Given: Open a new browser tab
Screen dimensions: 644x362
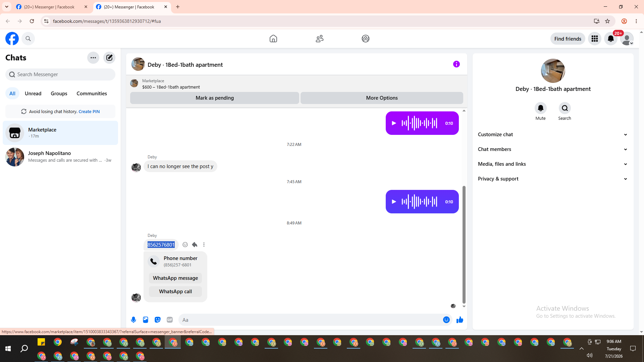Looking at the screenshot, I should click(178, 7).
